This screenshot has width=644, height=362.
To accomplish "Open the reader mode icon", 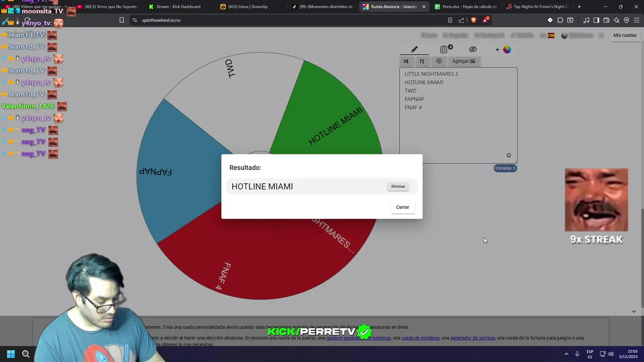I will (450, 20).
